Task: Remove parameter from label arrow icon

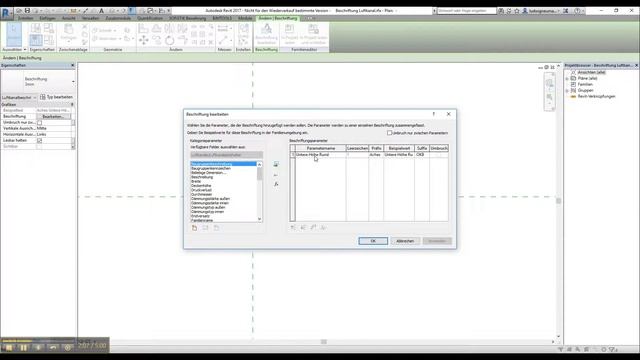Action: tap(276, 175)
